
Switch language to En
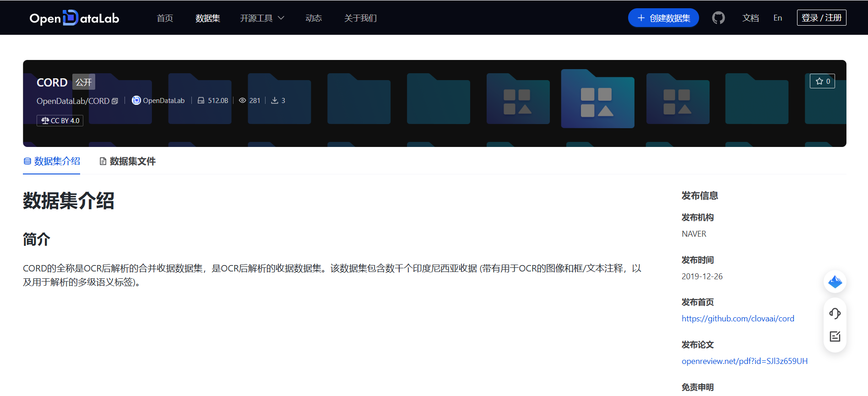tap(778, 18)
